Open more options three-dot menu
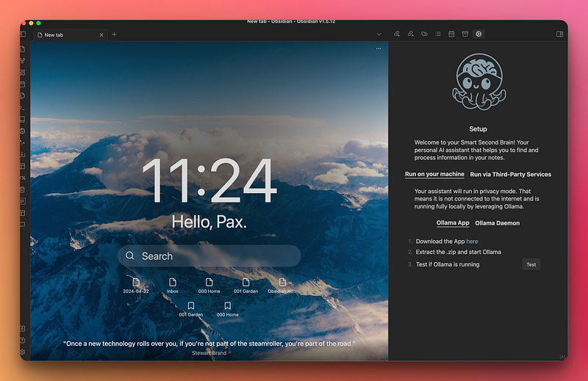588x381 pixels. 379,48
